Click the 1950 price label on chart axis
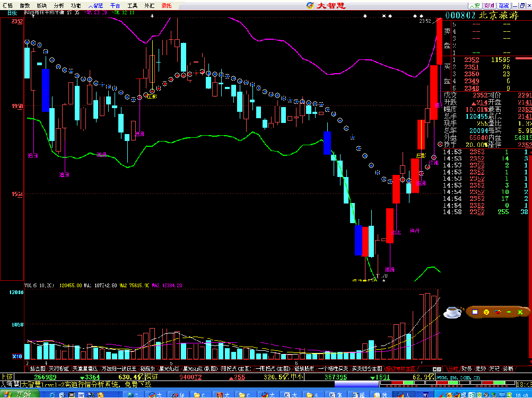This screenshot has height=398, width=532. point(17,106)
